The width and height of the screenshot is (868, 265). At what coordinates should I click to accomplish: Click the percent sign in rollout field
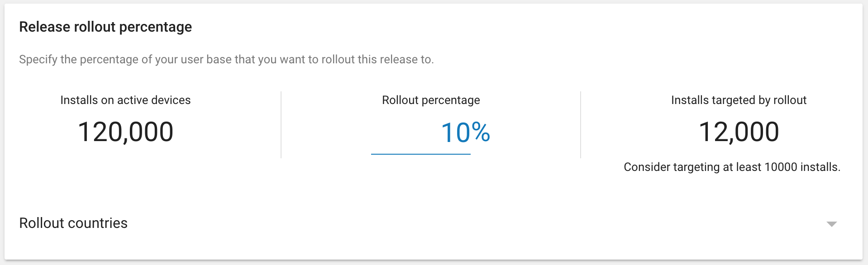[x=481, y=133]
